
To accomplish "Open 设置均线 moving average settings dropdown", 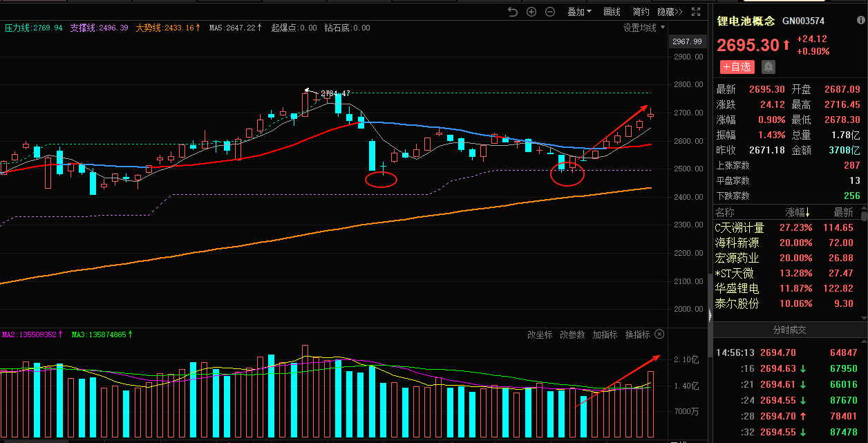I will coord(644,28).
